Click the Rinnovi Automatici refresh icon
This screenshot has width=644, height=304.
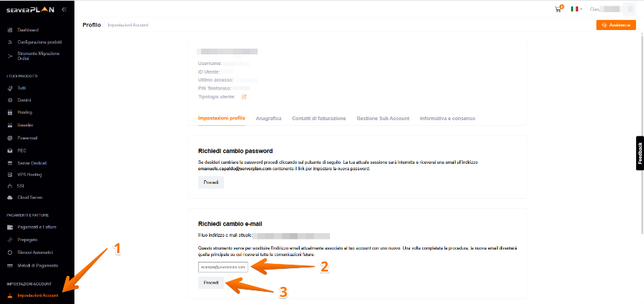(10, 252)
